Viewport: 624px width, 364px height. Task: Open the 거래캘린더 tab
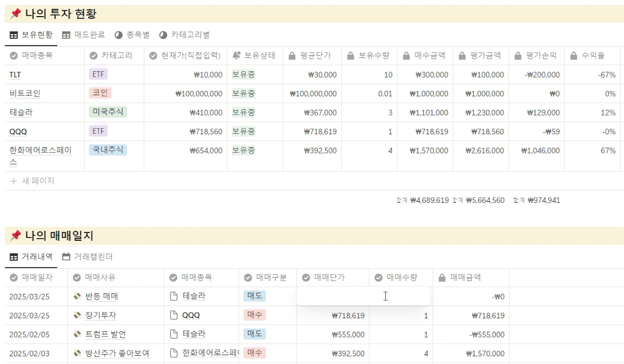point(87,256)
